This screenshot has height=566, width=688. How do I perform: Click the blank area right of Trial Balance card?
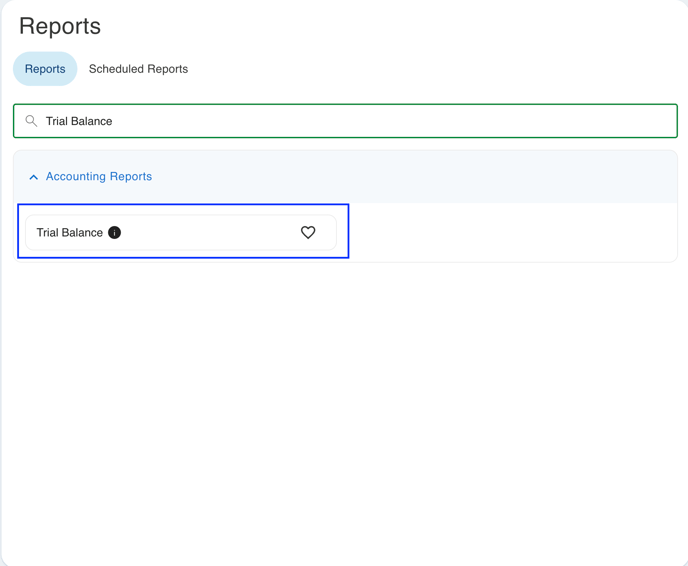click(x=510, y=232)
